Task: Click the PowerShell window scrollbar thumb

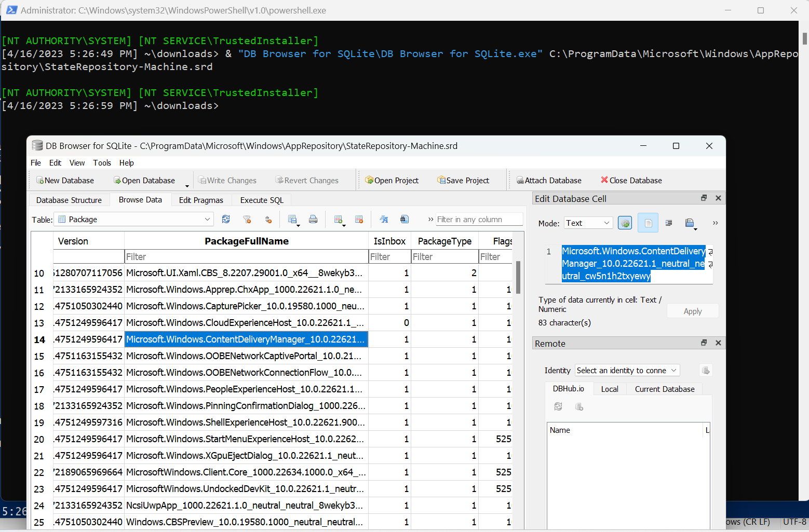Action: click(804, 38)
